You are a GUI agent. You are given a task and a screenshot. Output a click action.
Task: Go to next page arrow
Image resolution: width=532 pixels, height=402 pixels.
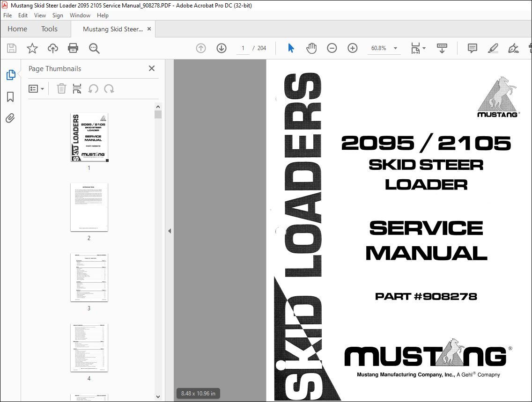tap(222, 48)
